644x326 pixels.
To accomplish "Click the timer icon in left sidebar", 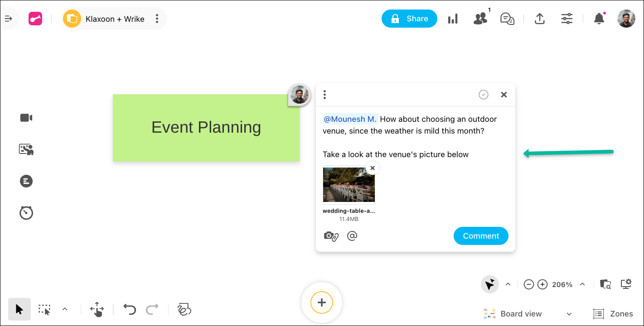I will pyautogui.click(x=26, y=213).
